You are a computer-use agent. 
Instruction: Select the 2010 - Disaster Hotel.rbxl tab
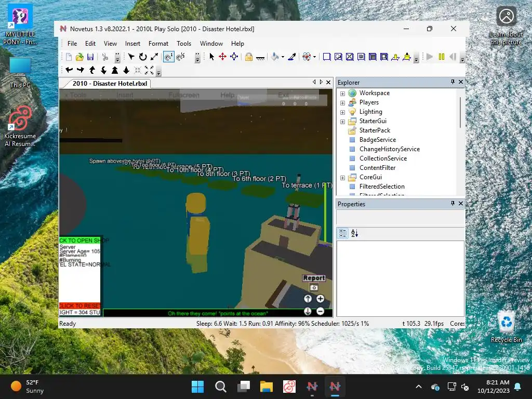pos(110,84)
